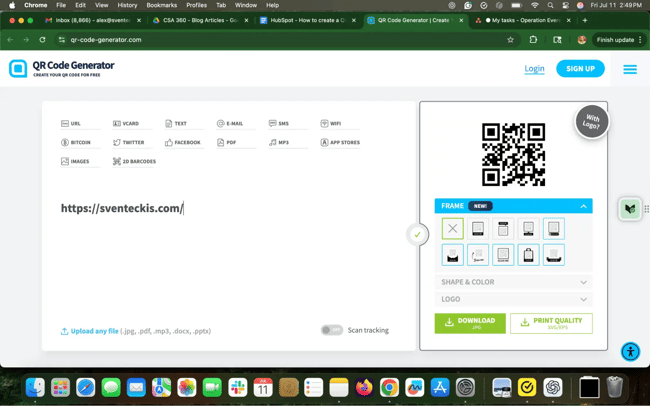Click the address bar URL
This screenshot has width=650, height=406.
click(x=106, y=40)
